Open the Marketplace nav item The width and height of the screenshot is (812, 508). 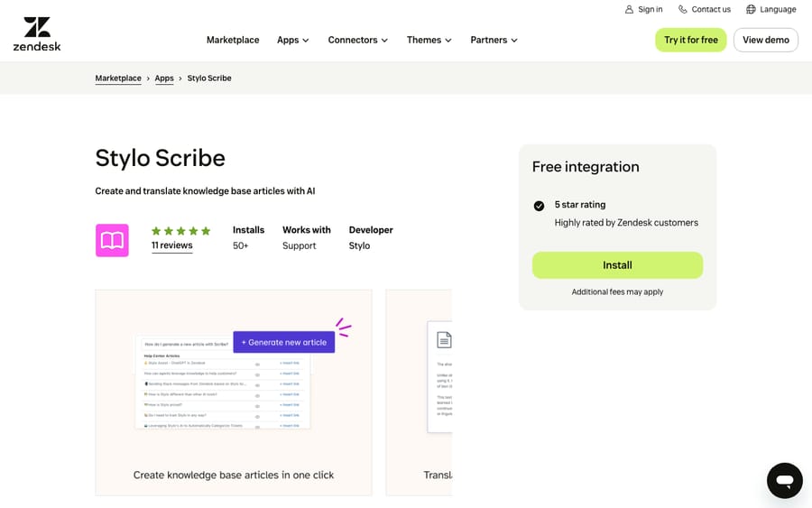[x=233, y=40]
